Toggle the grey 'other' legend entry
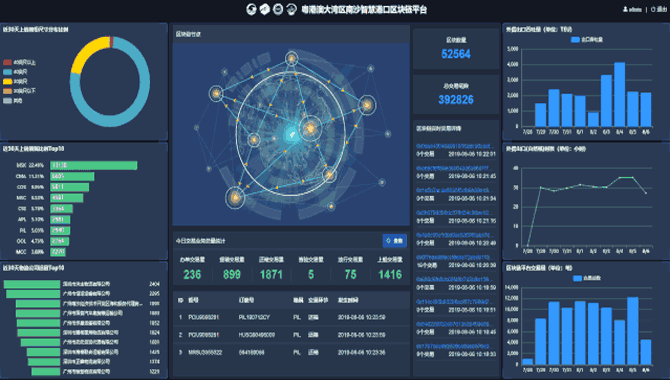670x380 pixels. [x=12, y=101]
